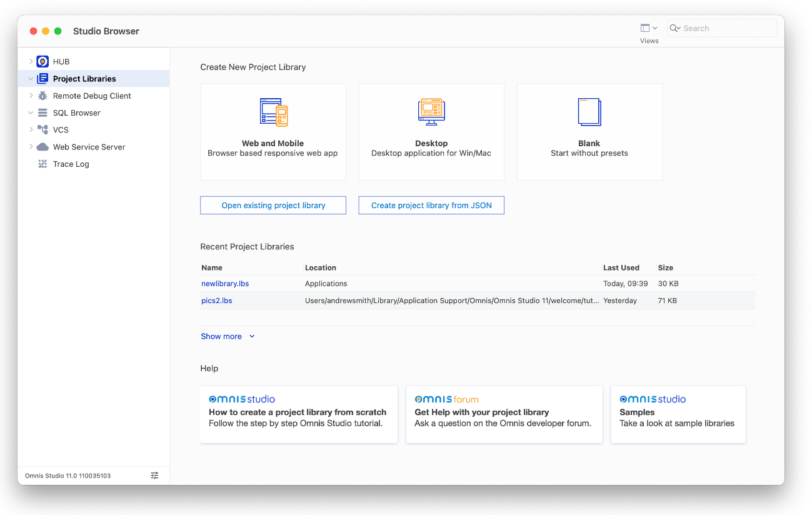
Task: Choose the Blank template title
Action: point(589,143)
